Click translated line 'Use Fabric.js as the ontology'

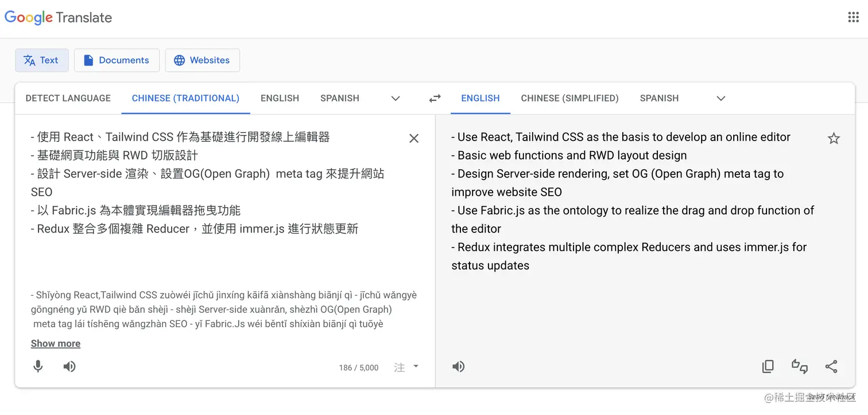click(633, 219)
